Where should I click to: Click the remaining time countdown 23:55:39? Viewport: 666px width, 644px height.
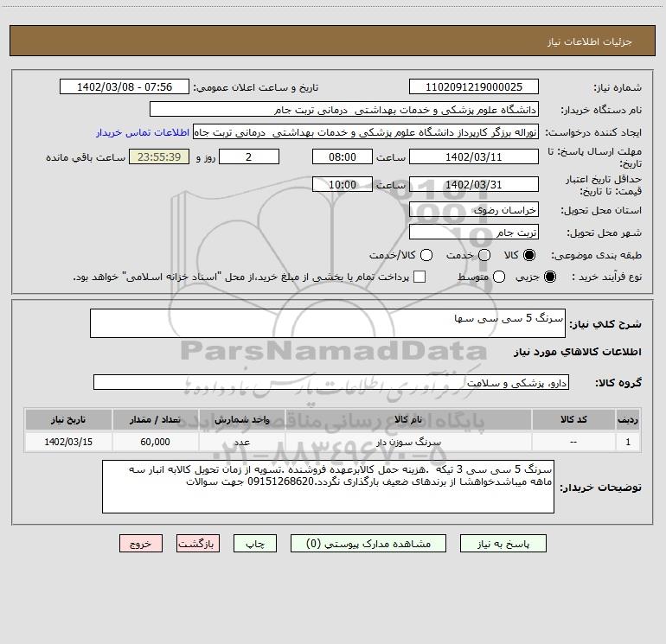[x=159, y=156]
